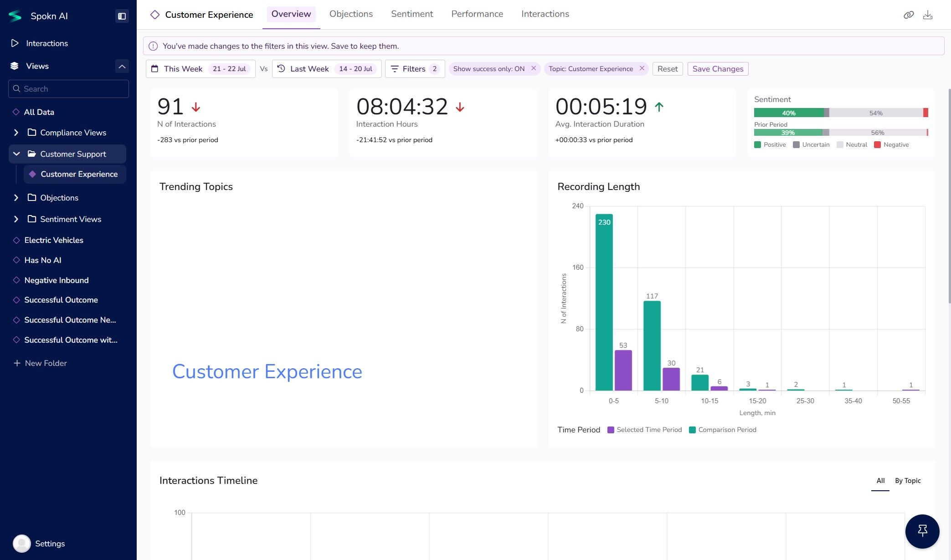This screenshot has height=560, width=951.
Task: Collapse the Views section chevron
Action: tap(122, 66)
